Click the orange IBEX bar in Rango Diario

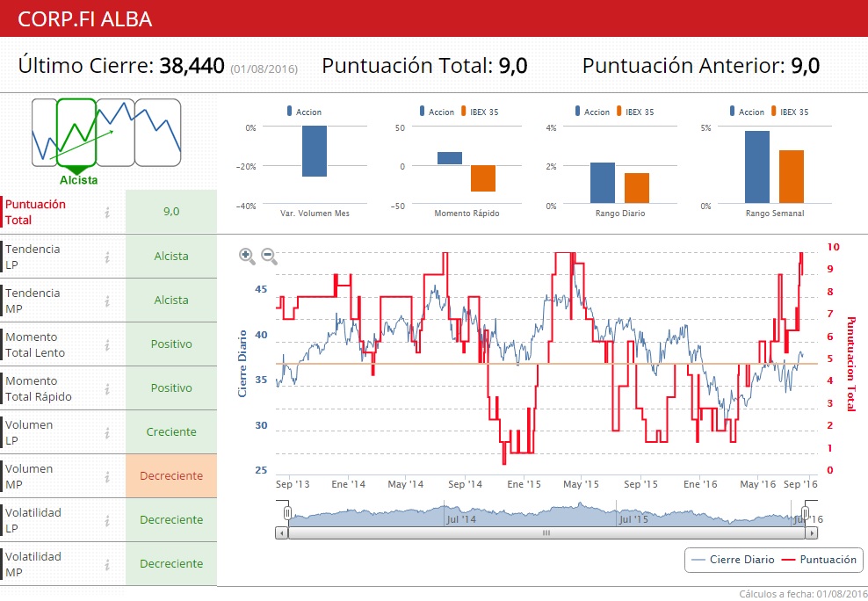[x=637, y=188]
